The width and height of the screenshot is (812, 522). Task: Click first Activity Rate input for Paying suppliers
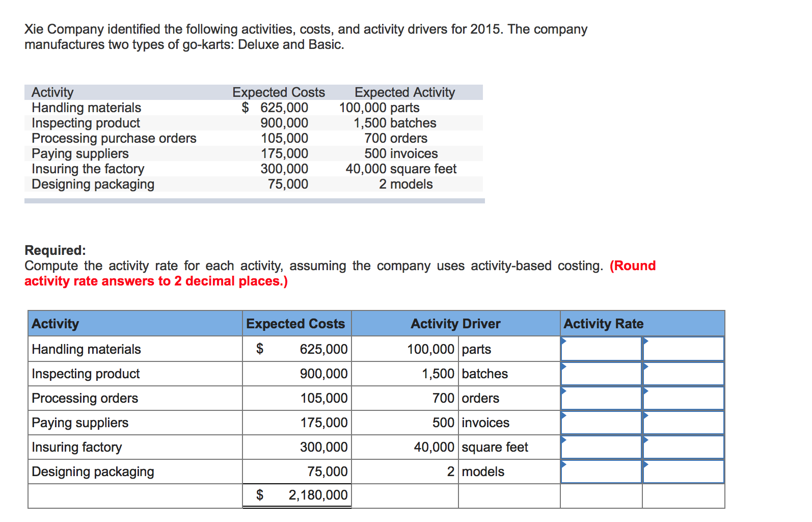(601, 423)
